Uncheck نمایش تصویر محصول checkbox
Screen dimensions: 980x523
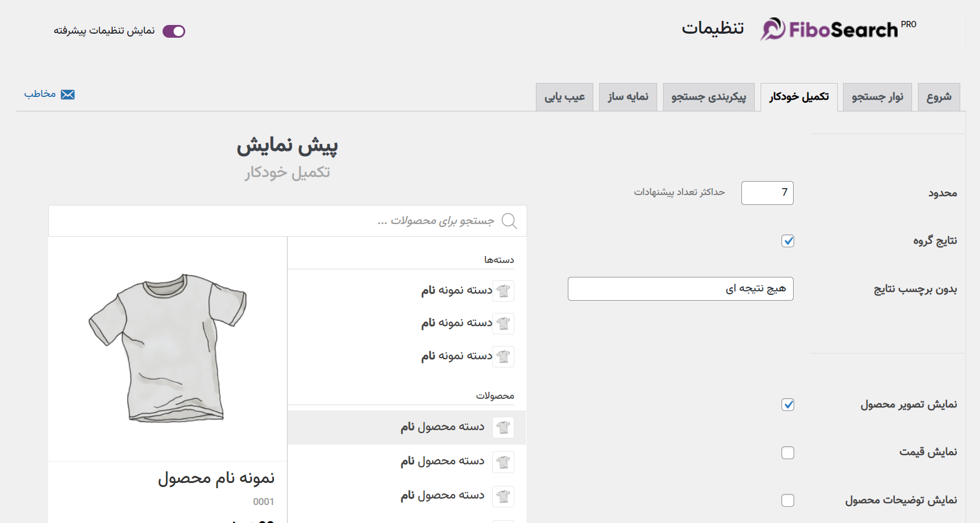tap(788, 405)
